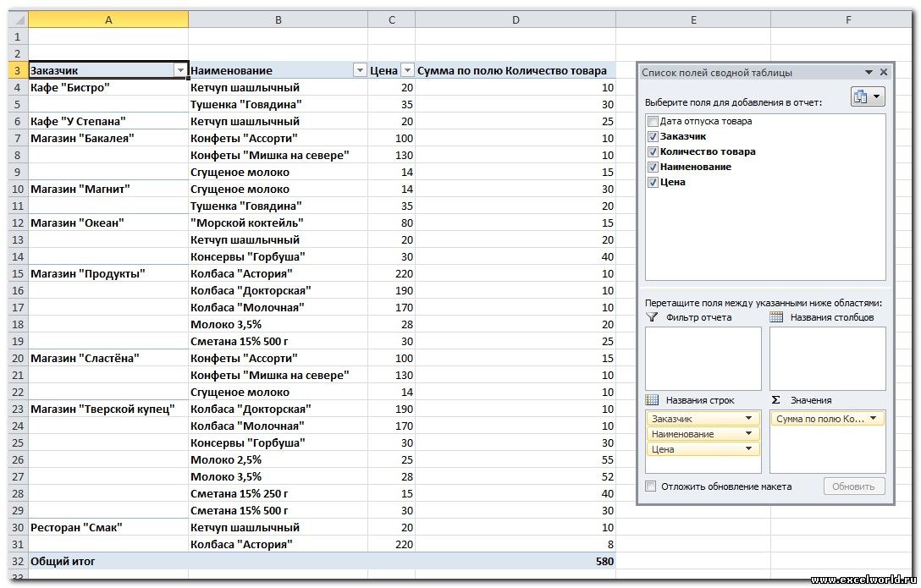Check the Дата отпуска товара field

click(x=653, y=122)
